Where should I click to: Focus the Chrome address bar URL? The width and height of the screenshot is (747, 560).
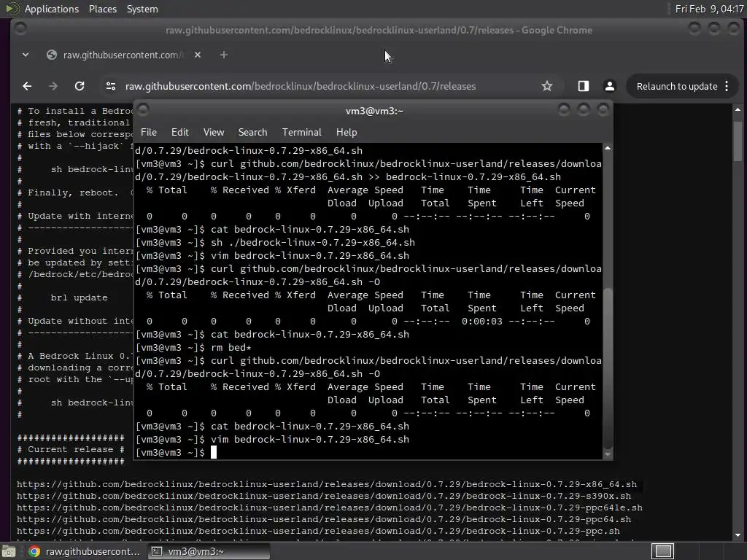[300, 86]
